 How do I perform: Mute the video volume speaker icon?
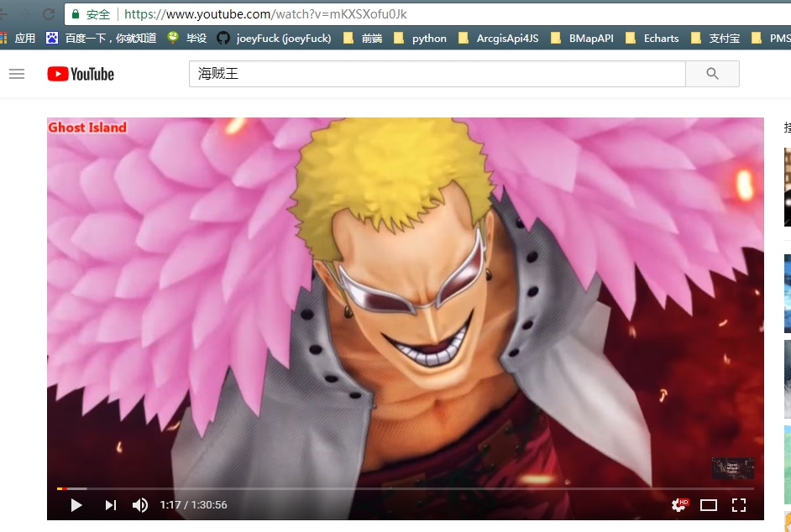pos(140,504)
